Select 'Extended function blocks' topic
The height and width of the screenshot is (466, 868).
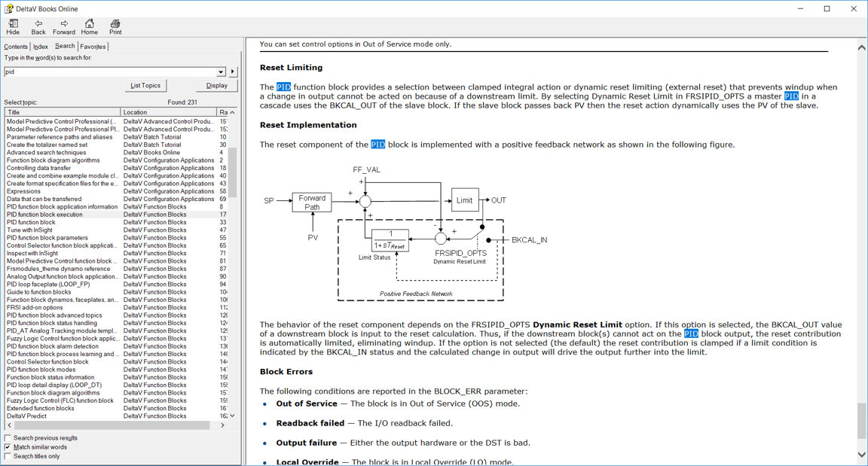[x=41, y=408]
